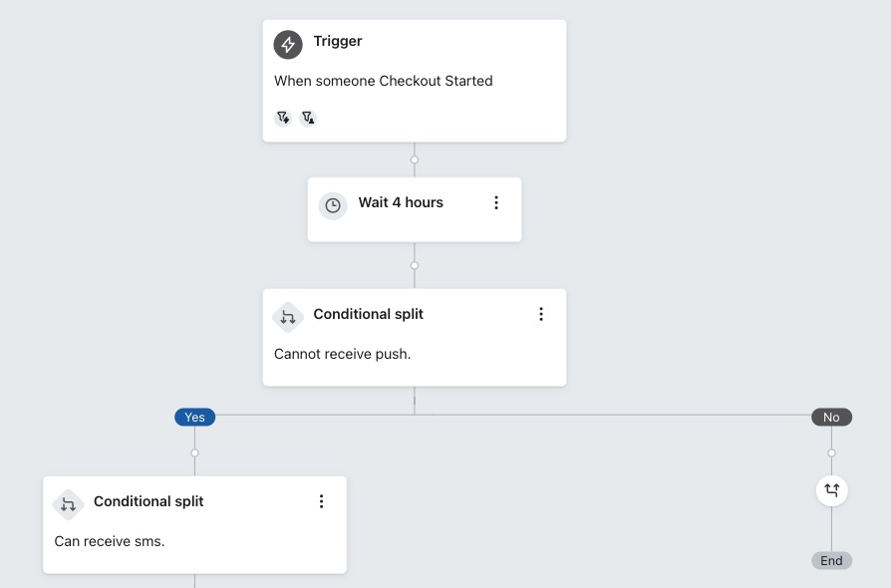Image resolution: width=891 pixels, height=588 pixels.
Task: Select the No branch label
Action: pyautogui.click(x=831, y=417)
